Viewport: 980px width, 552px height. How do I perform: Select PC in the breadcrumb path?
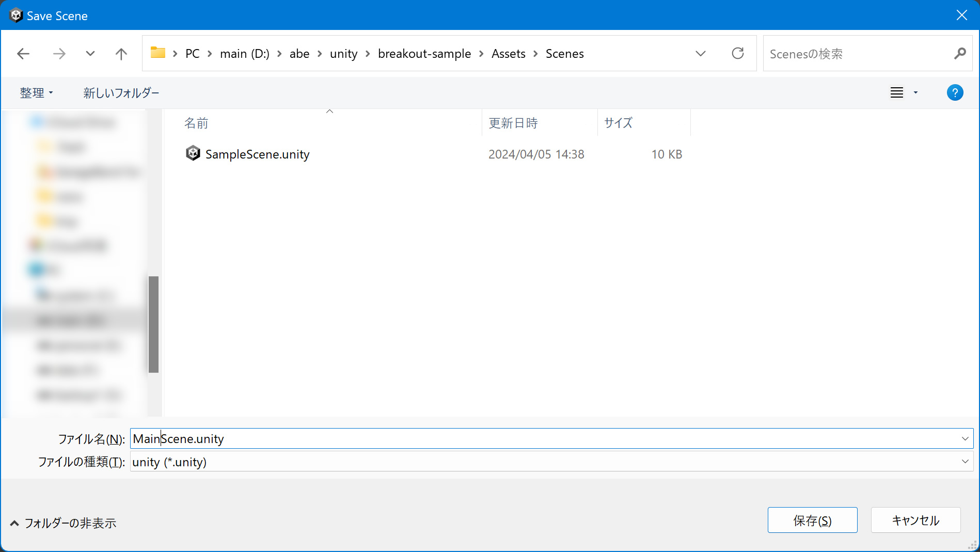pyautogui.click(x=192, y=53)
